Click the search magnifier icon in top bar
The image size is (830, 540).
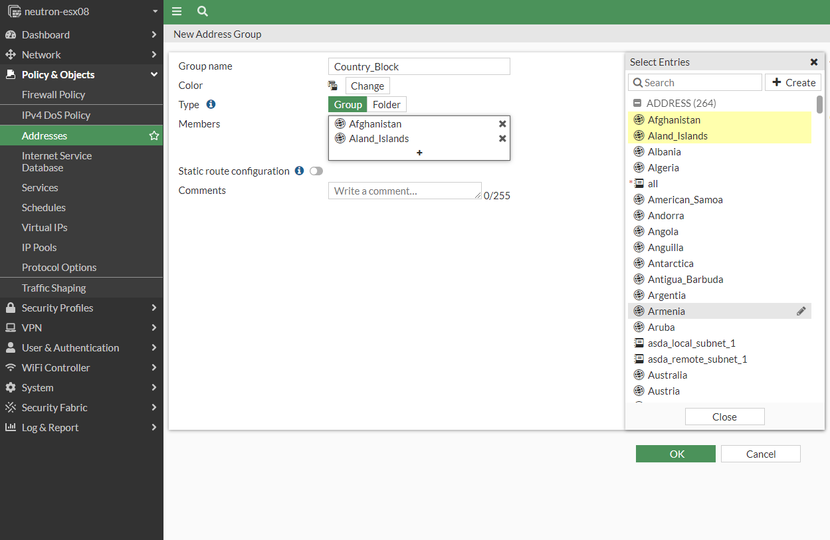pos(203,11)
